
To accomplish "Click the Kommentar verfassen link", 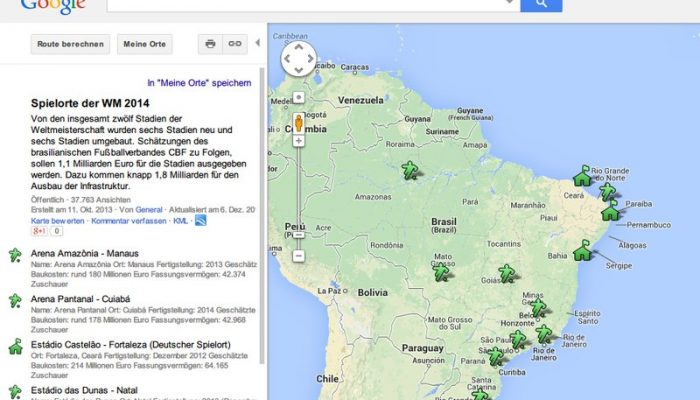I will (129, 221).
